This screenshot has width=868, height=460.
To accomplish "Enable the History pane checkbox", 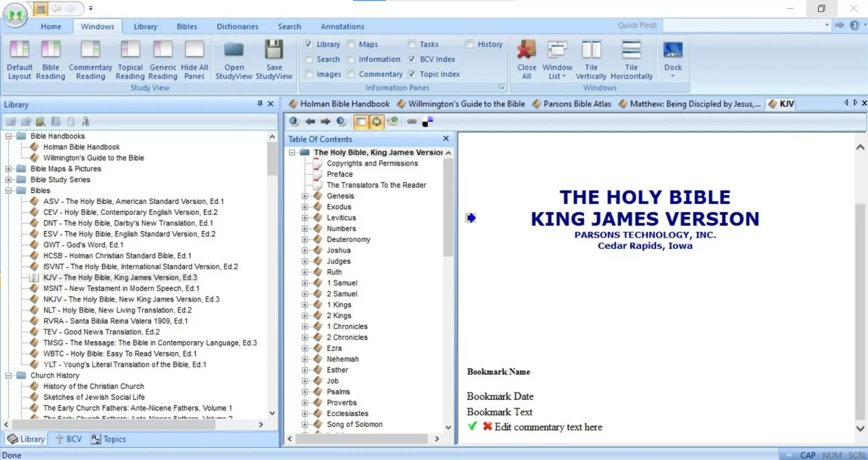I will click(x=470, y=44).
